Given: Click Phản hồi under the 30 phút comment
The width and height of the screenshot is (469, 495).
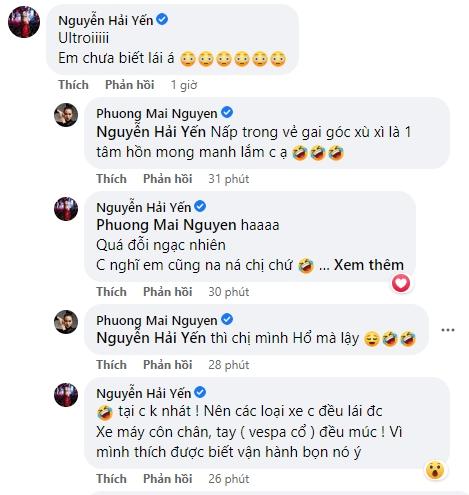Looking at the screenshot, I should click(168, 292).
